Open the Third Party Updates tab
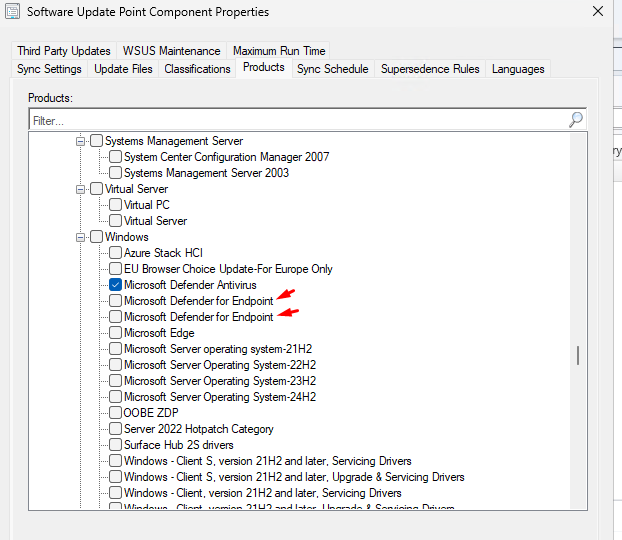The image size is (622, 540). [x=64, y=51]
